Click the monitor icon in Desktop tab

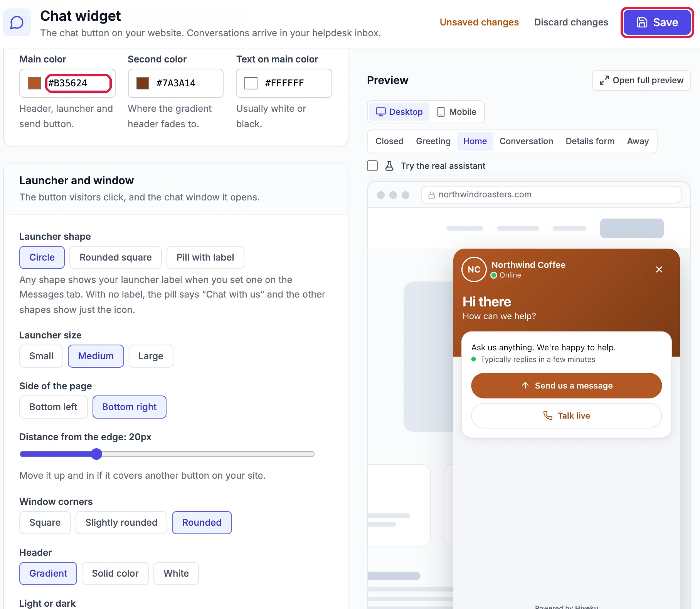point(381,112)
